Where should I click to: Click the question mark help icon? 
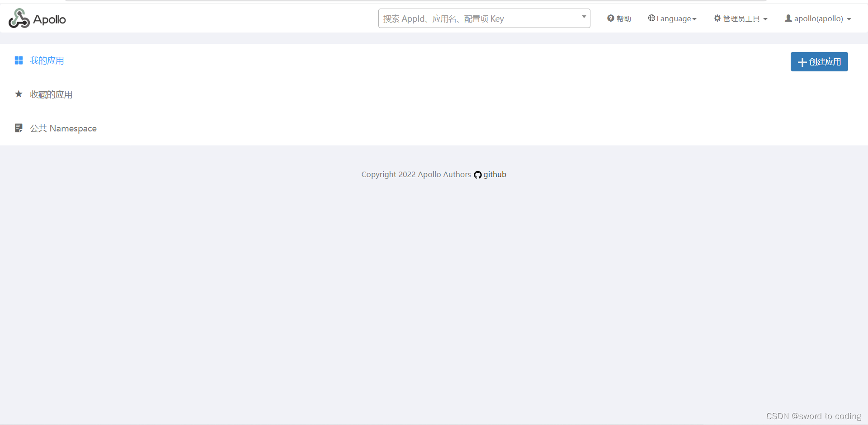tap(611, 18)
